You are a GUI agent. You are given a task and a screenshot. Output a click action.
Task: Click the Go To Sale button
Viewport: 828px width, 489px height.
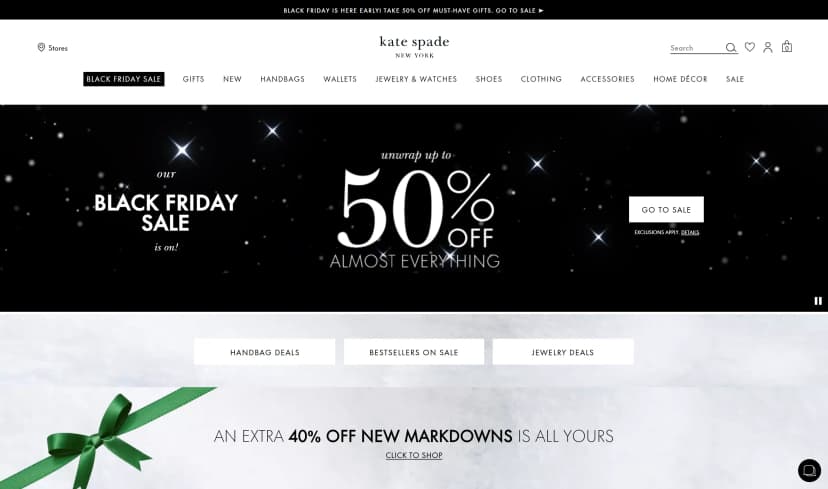[666, 210]
